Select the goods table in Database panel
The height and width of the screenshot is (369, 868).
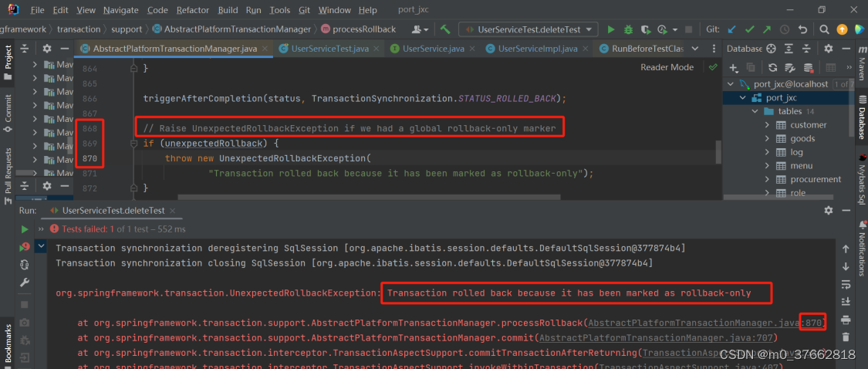point(802,139)
